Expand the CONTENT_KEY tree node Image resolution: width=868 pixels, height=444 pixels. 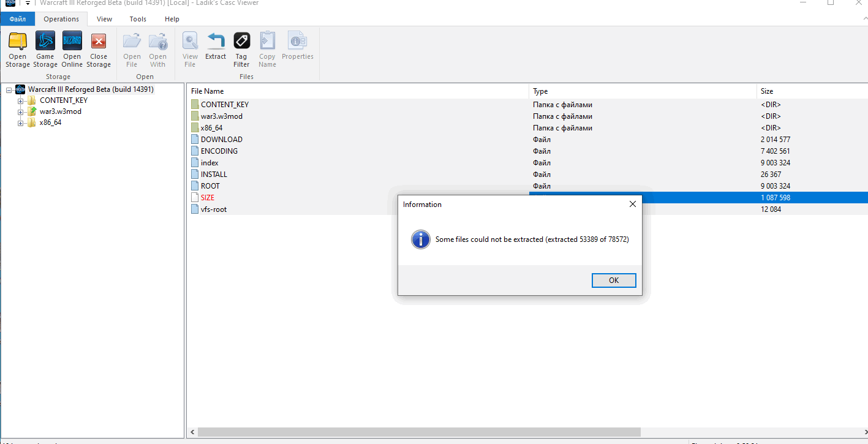[x=21, y=100]
